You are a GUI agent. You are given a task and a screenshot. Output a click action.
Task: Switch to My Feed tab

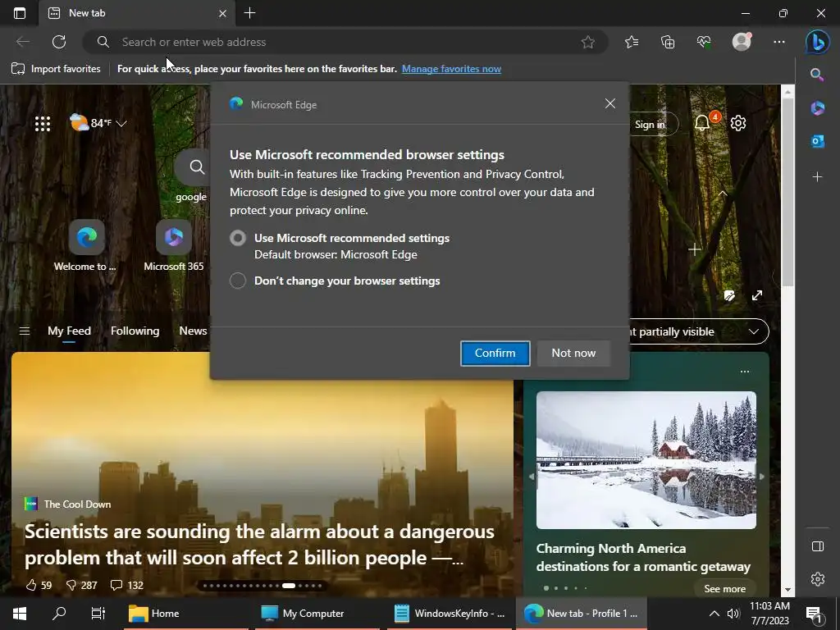[69, 331]
